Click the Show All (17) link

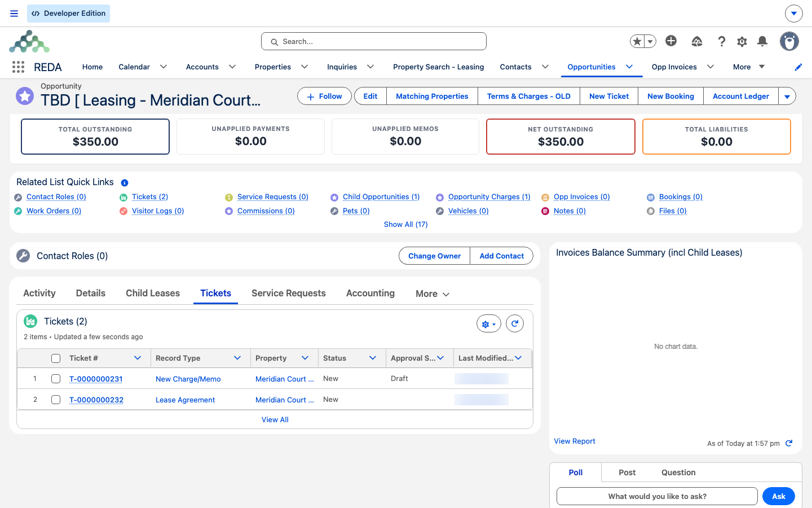click(x=406, y=224)
